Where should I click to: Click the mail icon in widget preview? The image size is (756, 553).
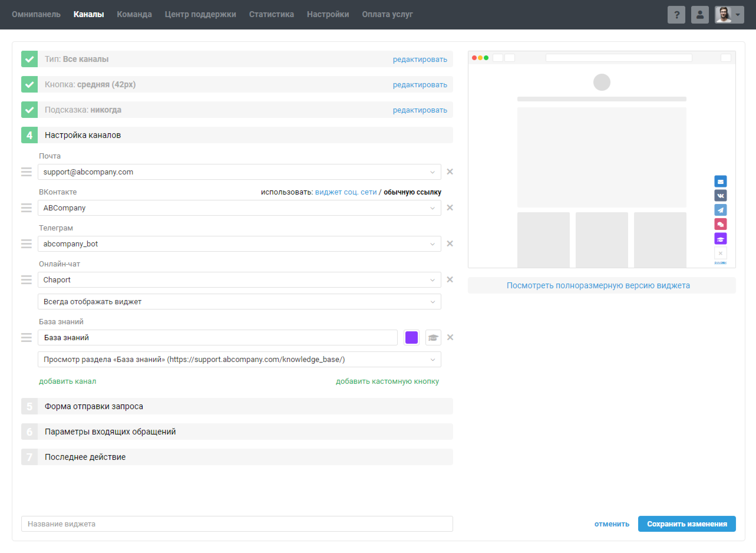point(720,181)
